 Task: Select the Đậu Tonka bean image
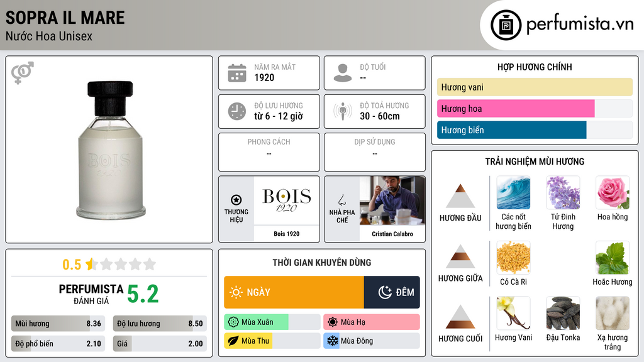click(x=563, y=313)
